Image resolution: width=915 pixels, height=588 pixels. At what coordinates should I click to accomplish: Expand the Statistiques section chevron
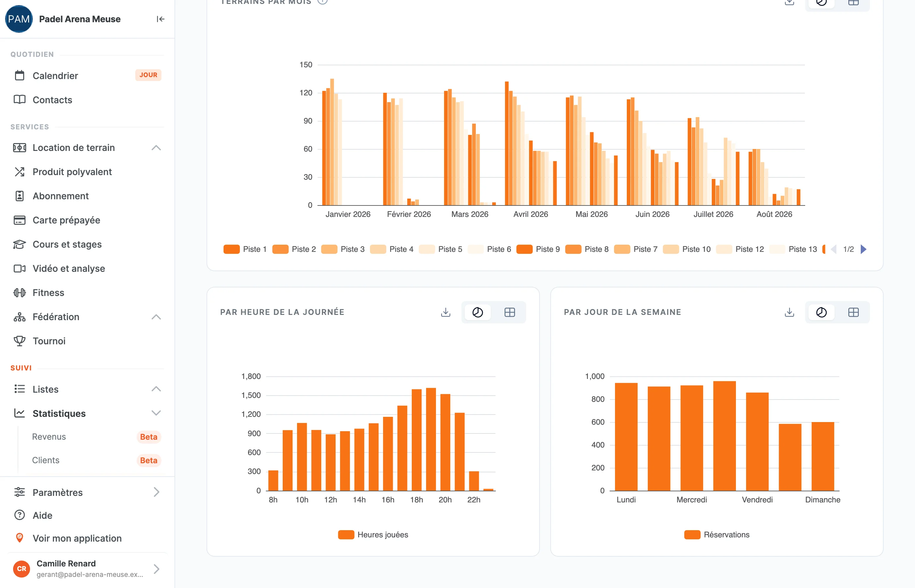(156, 413)
